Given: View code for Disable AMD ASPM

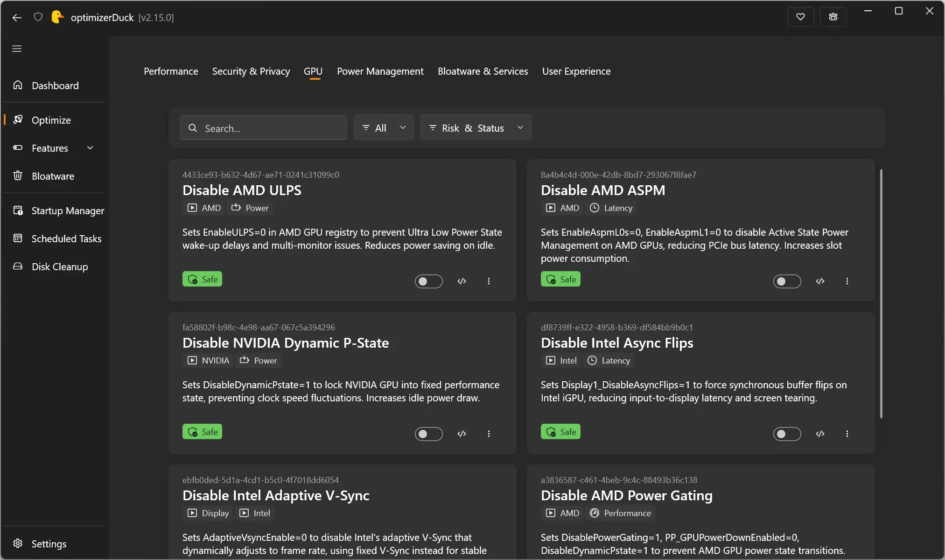Looking at the screenshot, I should tap(820, 281).
